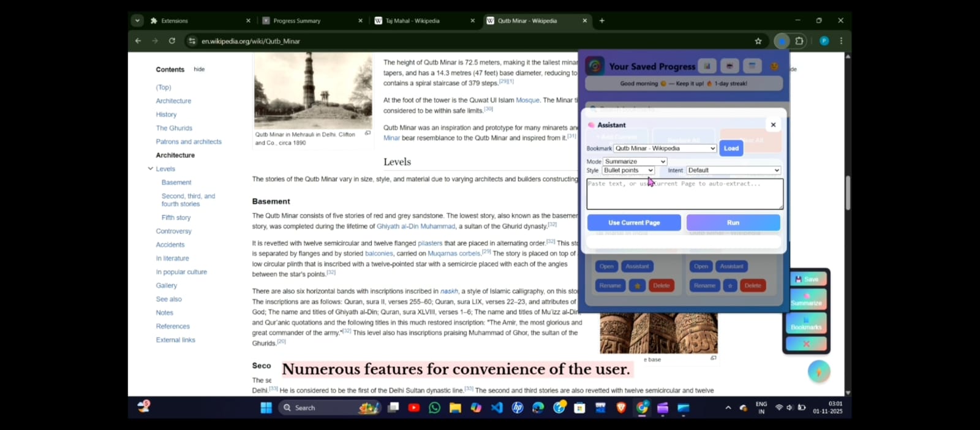Jump to Basement in Contents

tap(176, 183)
